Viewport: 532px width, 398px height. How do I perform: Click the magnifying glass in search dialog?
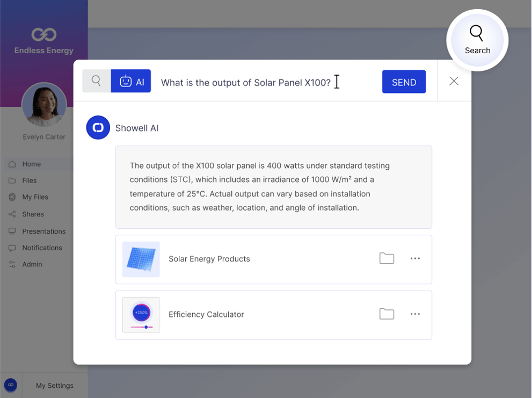[96, 81]
